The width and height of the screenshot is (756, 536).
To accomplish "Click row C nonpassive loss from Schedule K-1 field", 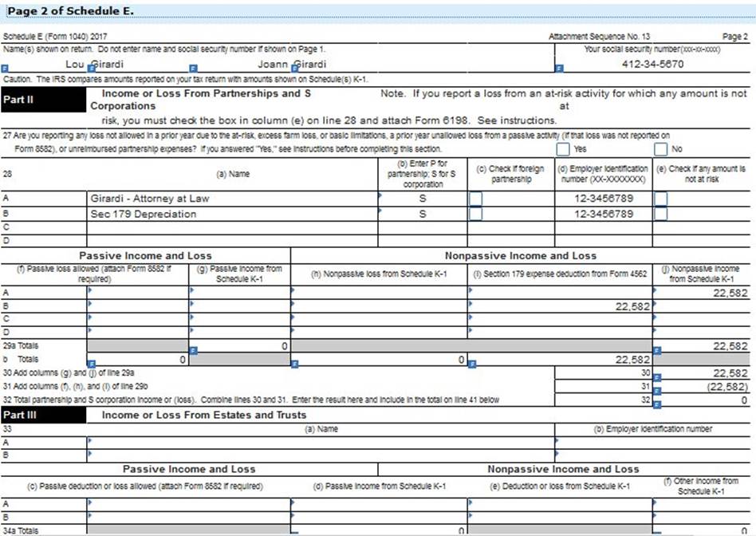I will [x=379, y=319].
